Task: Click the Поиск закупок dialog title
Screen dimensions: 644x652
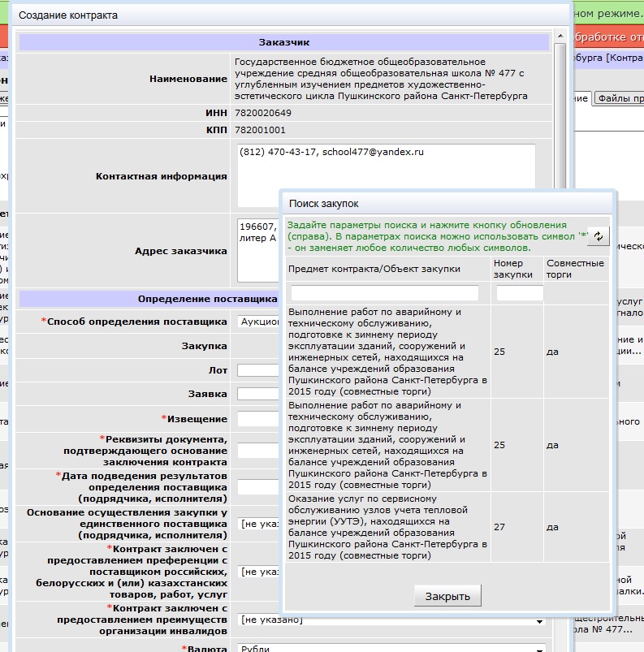Action: click(x=324, y=204)
